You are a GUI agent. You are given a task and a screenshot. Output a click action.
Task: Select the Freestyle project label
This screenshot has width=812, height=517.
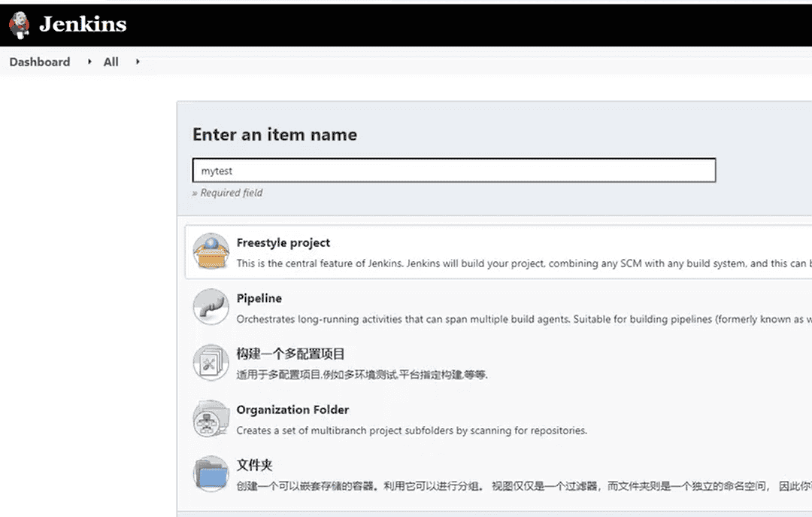tap(283, 242)
